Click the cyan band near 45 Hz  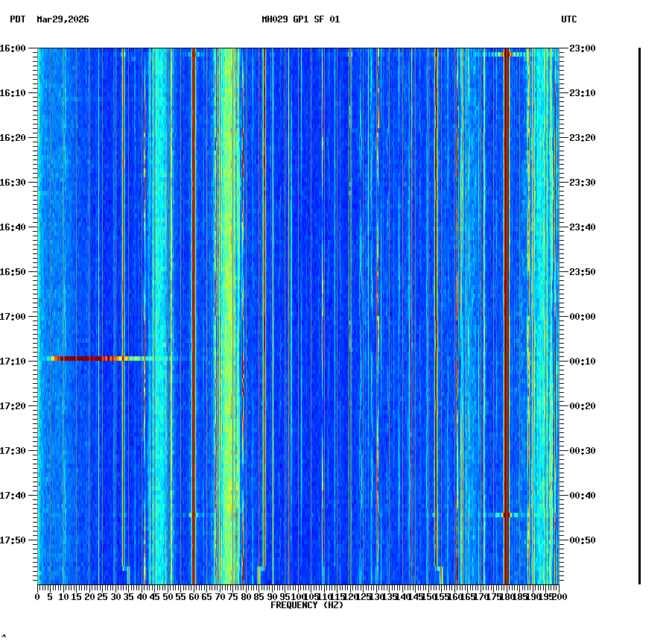pyautogui.click(x=159, y=298)
